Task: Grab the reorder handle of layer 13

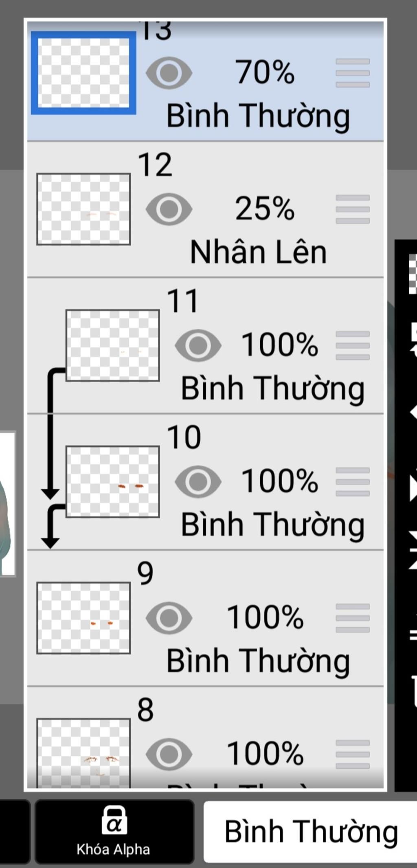Action: (x=353, y=73)
